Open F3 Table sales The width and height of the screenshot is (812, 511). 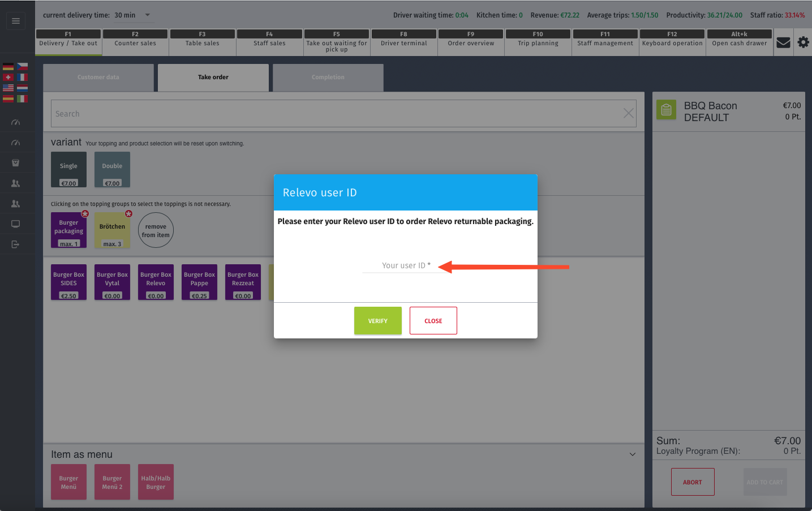click(x=203, y=42)
